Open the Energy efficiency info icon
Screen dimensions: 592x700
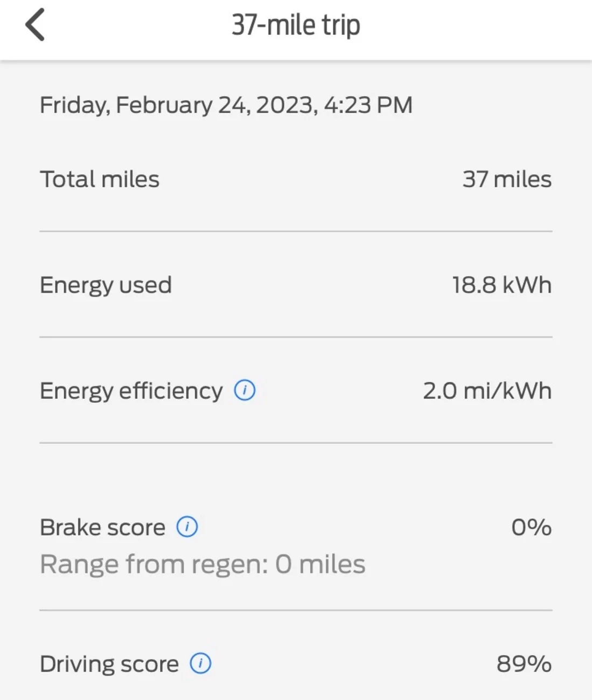pos(245,390)
